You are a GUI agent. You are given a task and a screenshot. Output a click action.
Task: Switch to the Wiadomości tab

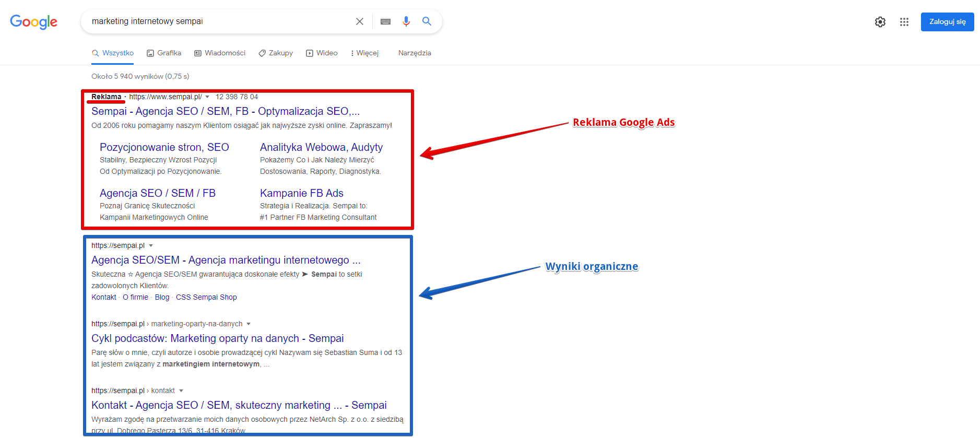pos(220,53)
